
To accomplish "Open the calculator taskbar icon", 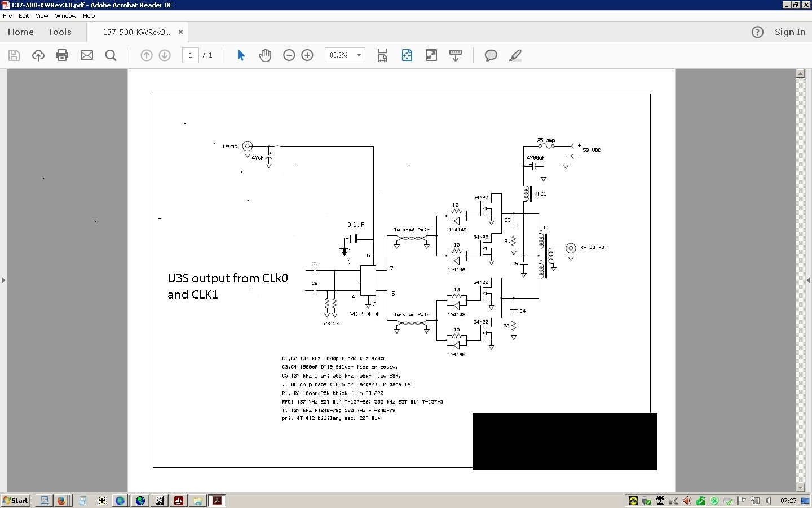I will click(x=83, y=501).
